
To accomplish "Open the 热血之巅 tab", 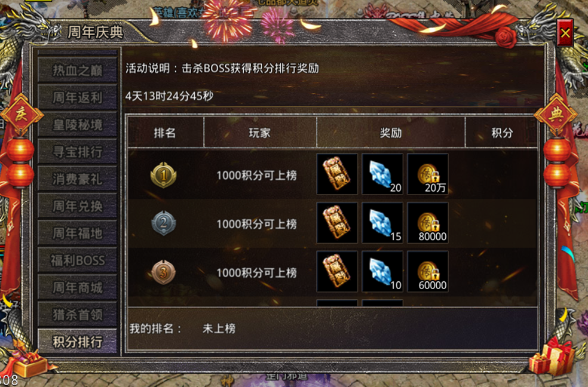I will coord(77,70).
